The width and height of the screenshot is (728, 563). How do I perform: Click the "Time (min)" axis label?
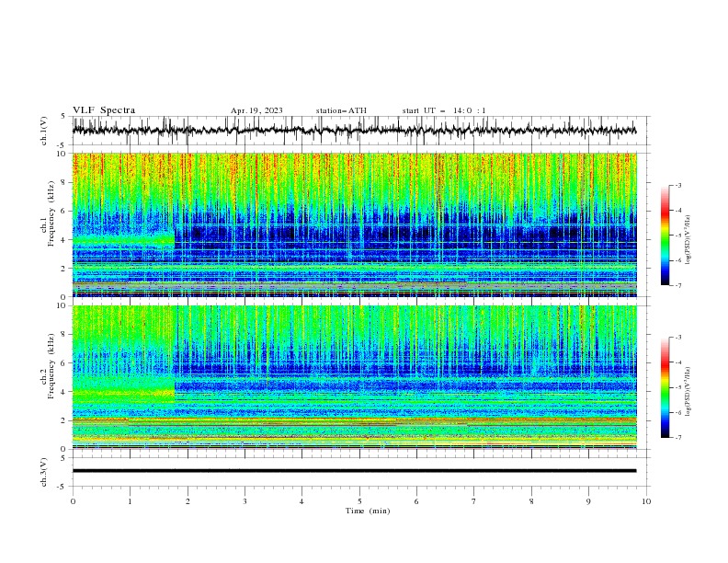pyautogui.click(x=368, y=511)
